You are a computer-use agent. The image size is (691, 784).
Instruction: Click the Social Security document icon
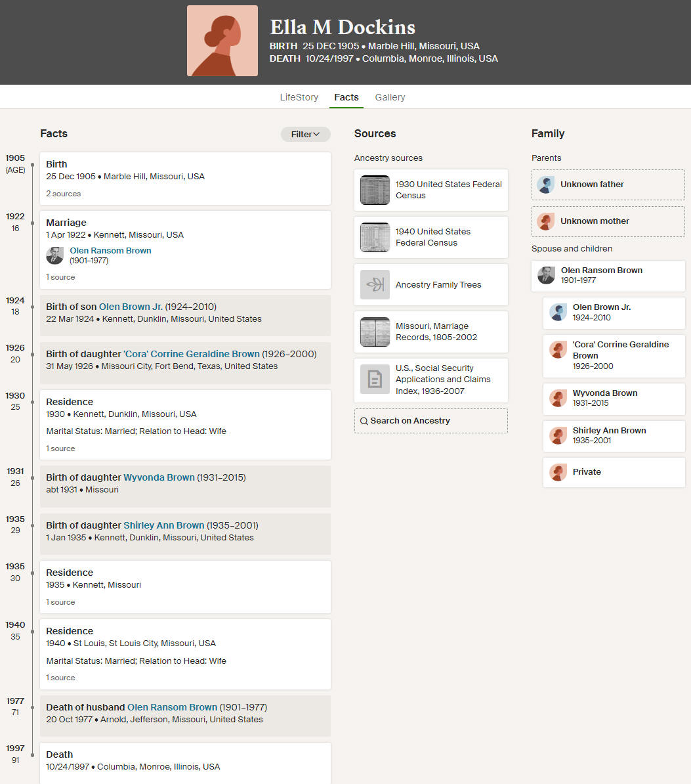tap(375, 379)
